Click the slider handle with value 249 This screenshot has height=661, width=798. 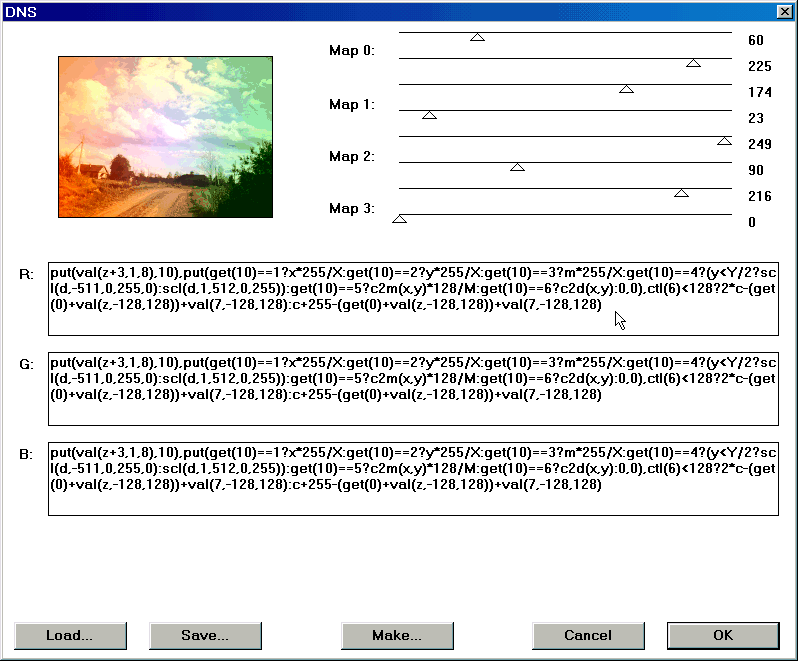pos(724,141)
